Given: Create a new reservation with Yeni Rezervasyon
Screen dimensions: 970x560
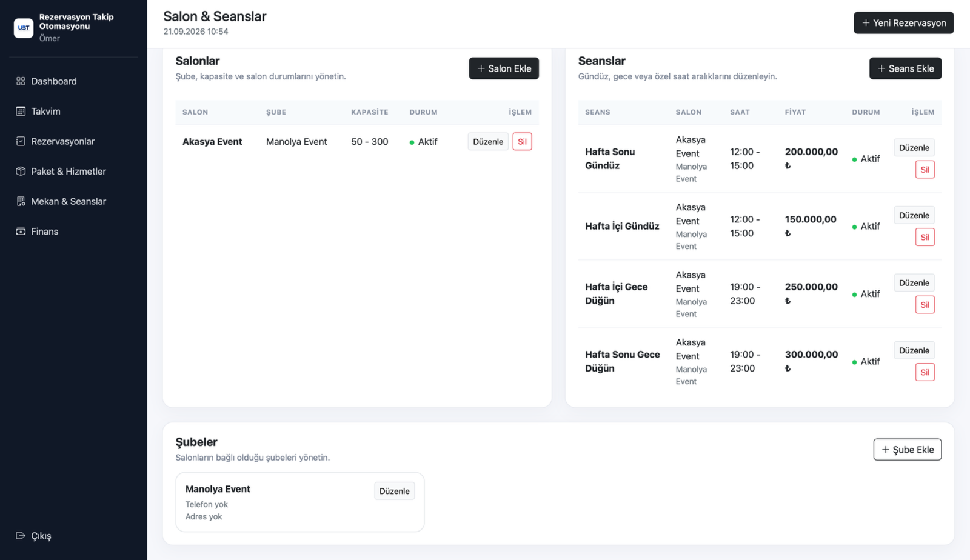Looking at the screenshot, I should point(903,23).
